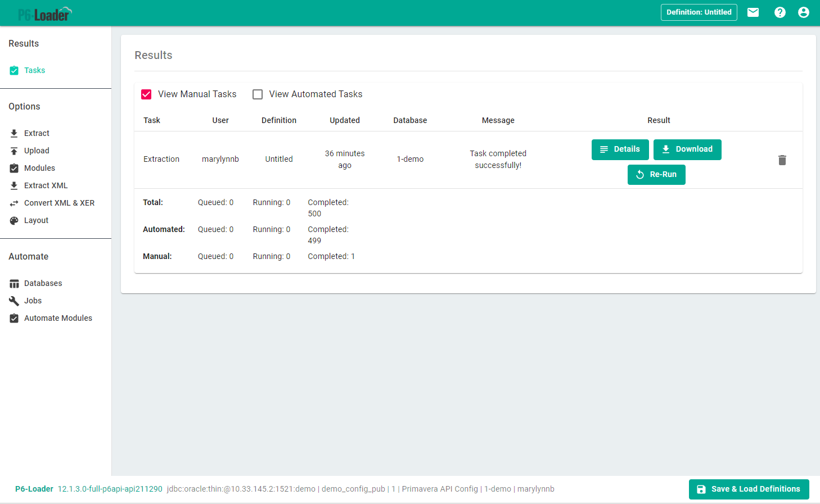820x504 pixels.
Task: Uncheck View Manual Tasks checkbox
Action: tap(146, 94)
